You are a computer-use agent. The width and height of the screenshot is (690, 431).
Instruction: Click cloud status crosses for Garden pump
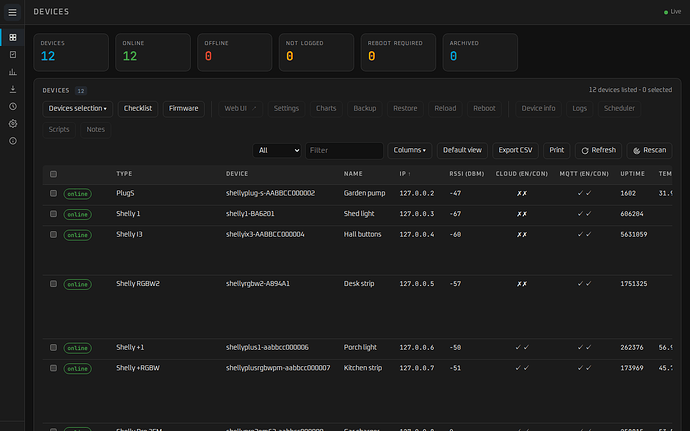(x=522, y=193)
